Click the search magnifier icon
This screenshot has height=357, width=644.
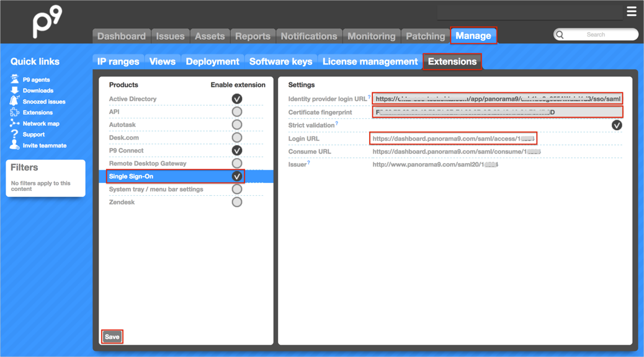(560, 35)
